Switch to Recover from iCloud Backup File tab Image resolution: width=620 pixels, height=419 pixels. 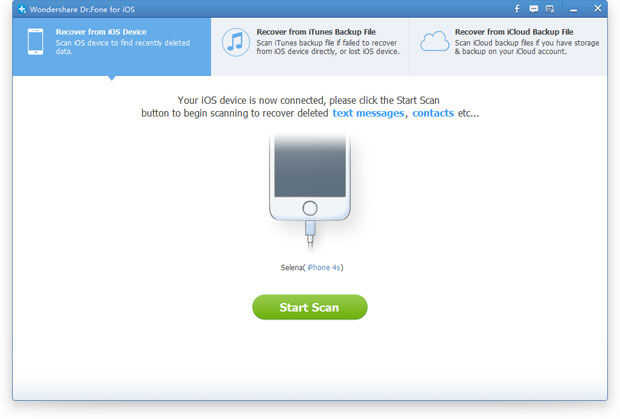click(x=508, y=47)
